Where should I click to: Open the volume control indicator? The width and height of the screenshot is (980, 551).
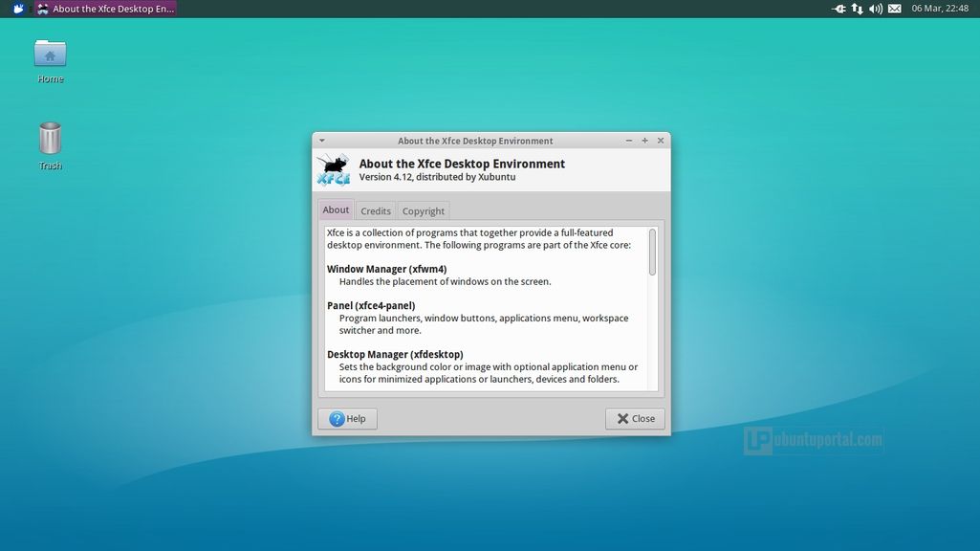[876, 9]
